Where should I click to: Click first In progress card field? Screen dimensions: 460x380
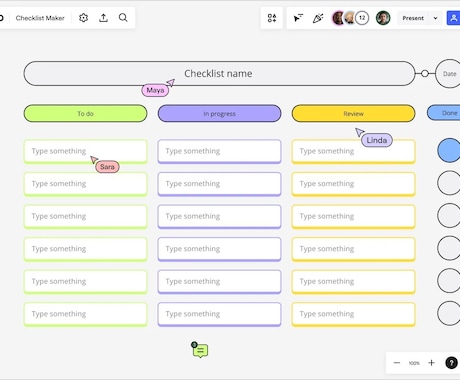click(219, 151)
